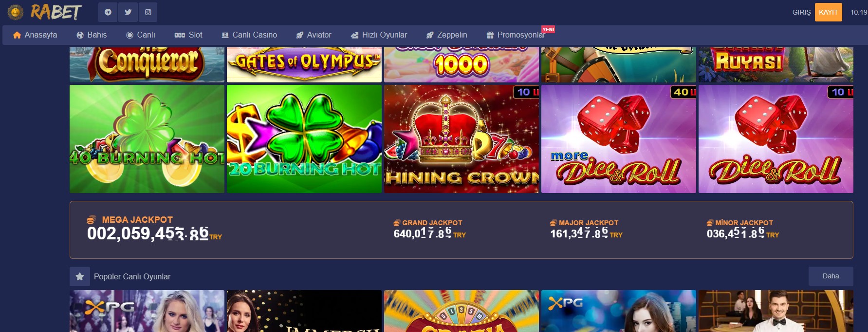The image size is (868, 332).
Task: Click the gift icon beside Promosyonlar
Action: (490, 35)
